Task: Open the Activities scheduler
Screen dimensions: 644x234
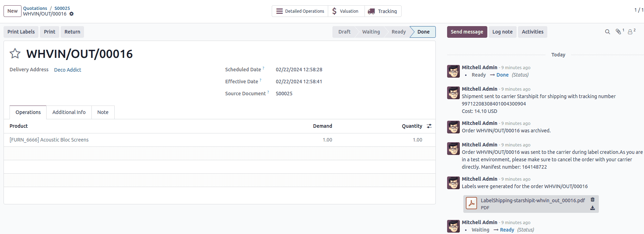Action: point(532,32)
